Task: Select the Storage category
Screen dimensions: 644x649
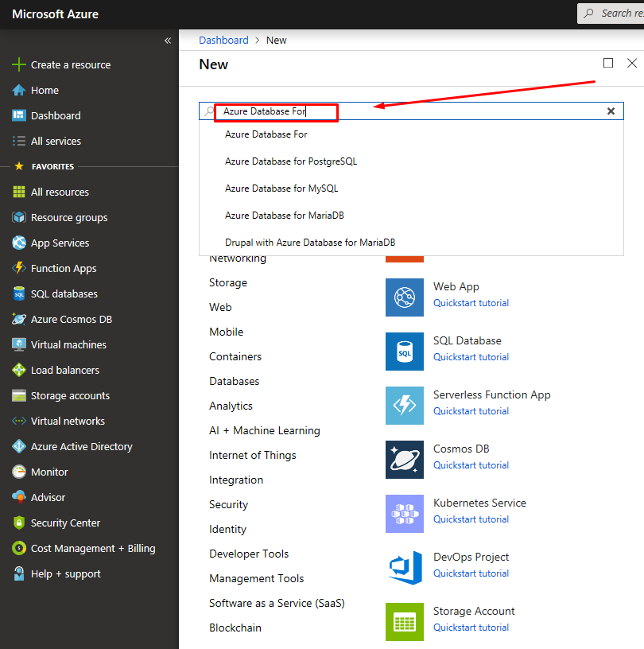Action: (x=228, y=282)
